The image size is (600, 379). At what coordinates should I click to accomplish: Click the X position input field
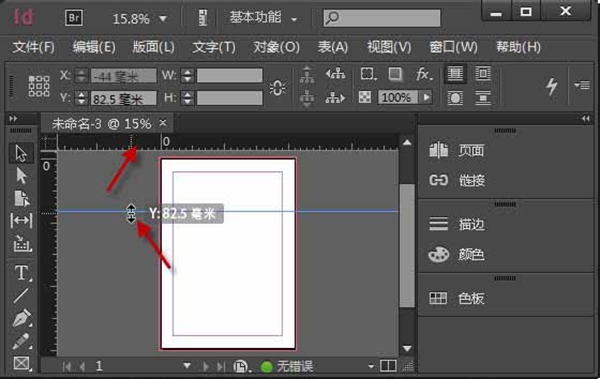[x=123, y=76]
